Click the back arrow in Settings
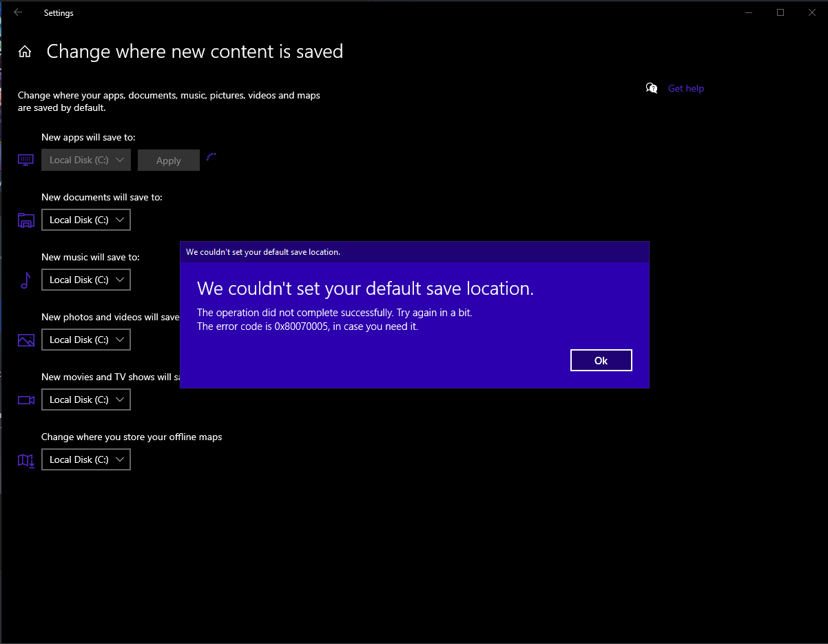The width and height of the screenshot is (828, 644). tap(18, 12)
